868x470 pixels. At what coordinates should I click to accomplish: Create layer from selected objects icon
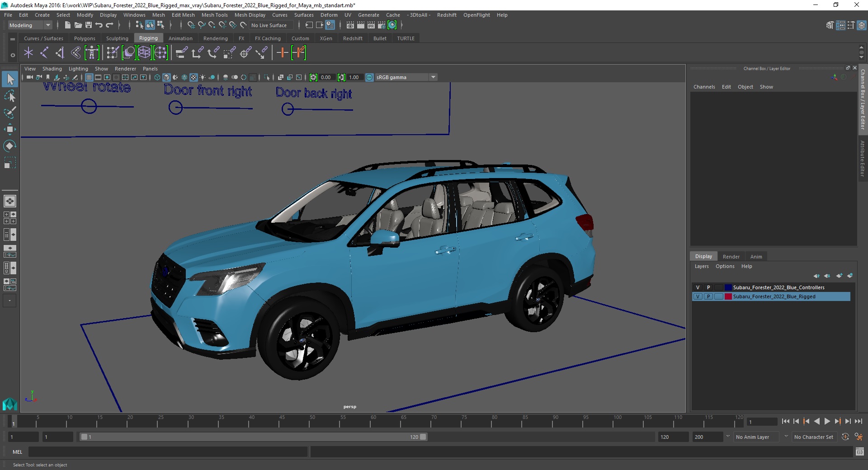pyautogui.click(x=850, y=276)
